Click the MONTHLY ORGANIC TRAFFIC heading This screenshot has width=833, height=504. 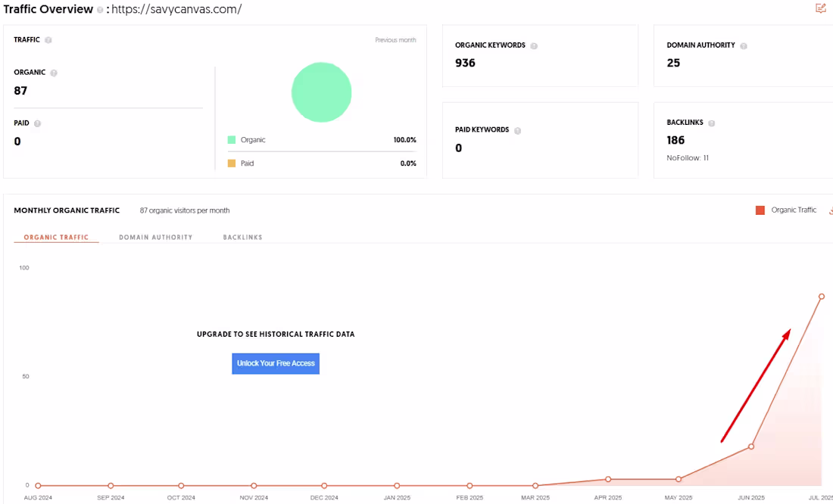coord(67,210)
